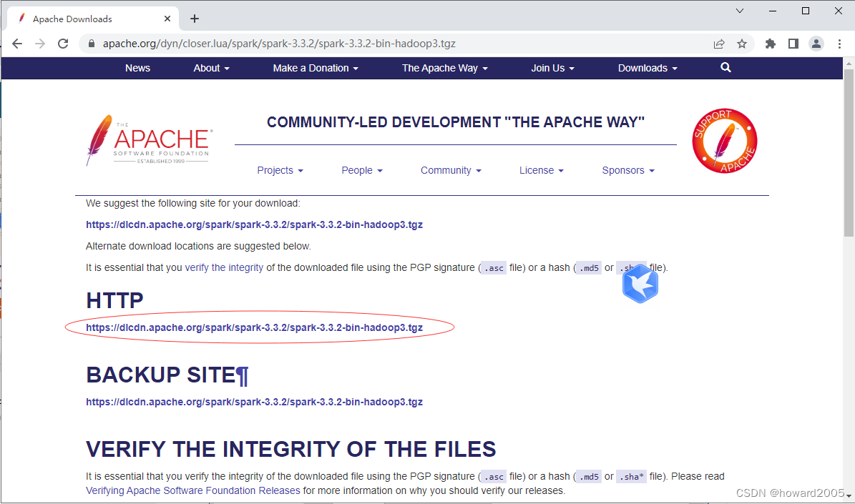This screenshot has width=855, height=504.
Task: Expand the People menu
Action: tap(362, 171)
